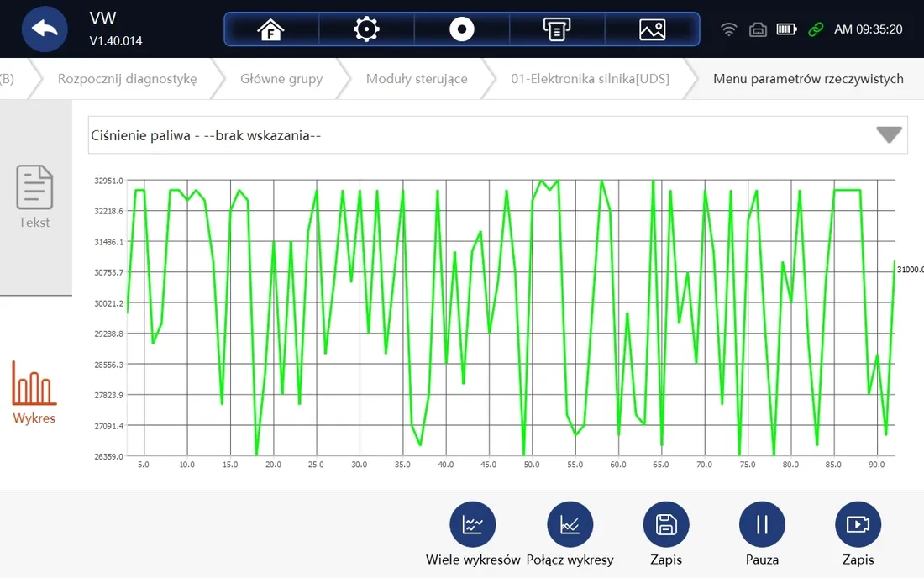Check the battery level indicator

[x=786, y=29]
